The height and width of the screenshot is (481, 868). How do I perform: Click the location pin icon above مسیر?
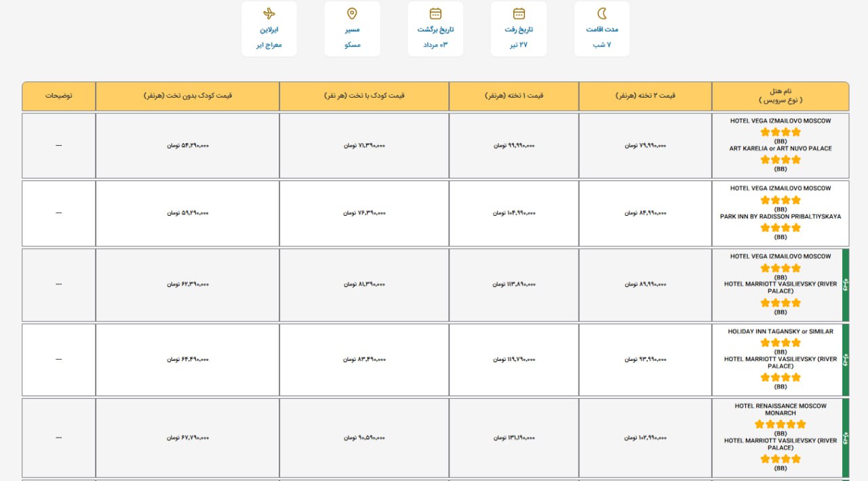click(x=352, y=14)
